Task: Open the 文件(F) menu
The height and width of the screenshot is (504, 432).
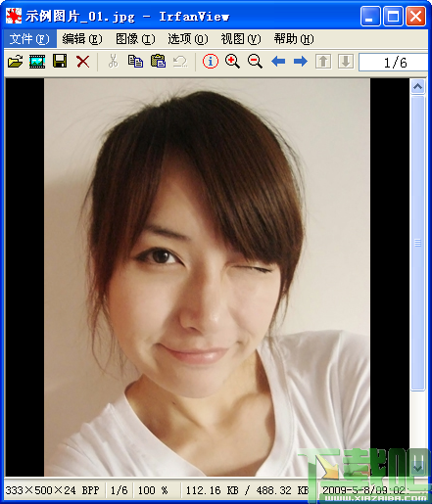Action: pos(29,39)
